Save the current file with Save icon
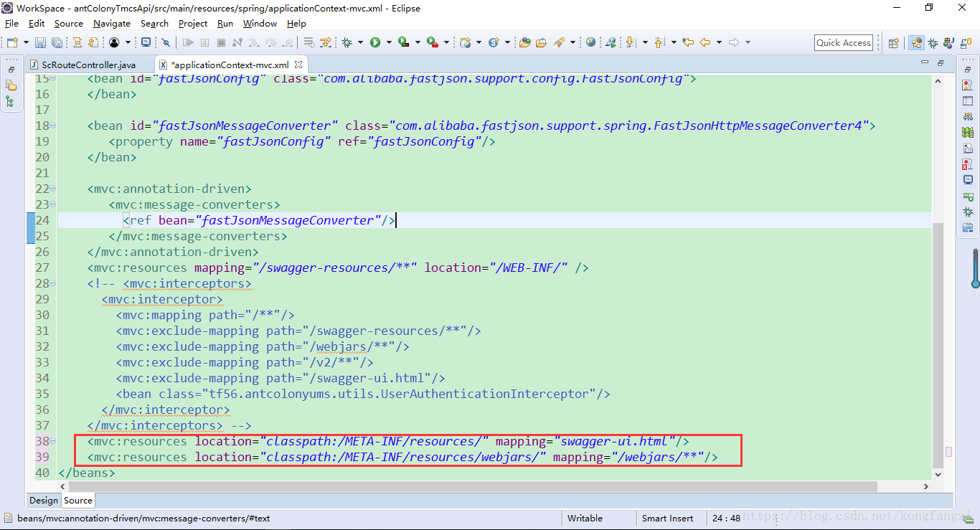This screenshot has height=530, width=980. 40,42
